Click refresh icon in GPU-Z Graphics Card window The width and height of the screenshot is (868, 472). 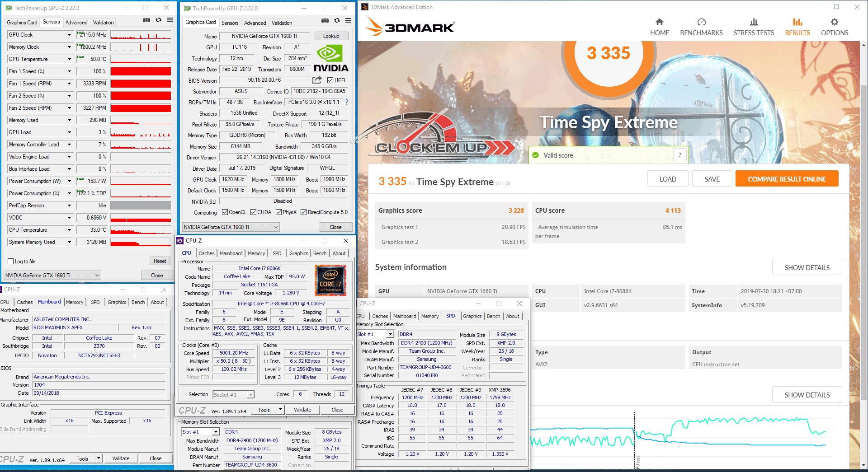337,21
